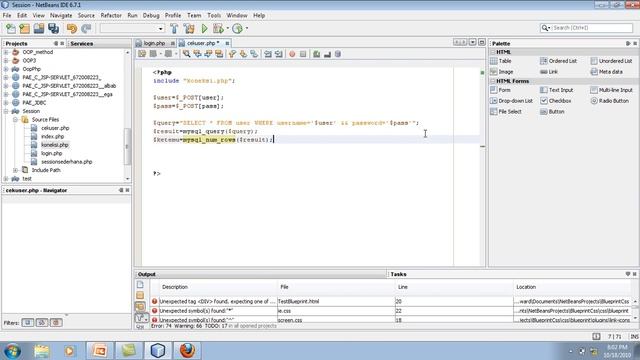Click the Text Input palette item

pos(557,90)
